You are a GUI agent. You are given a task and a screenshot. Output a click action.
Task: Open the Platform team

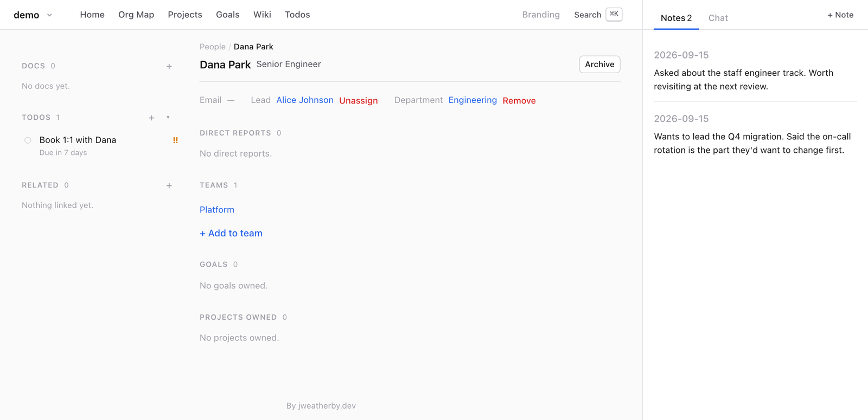(x=217, y=210)
